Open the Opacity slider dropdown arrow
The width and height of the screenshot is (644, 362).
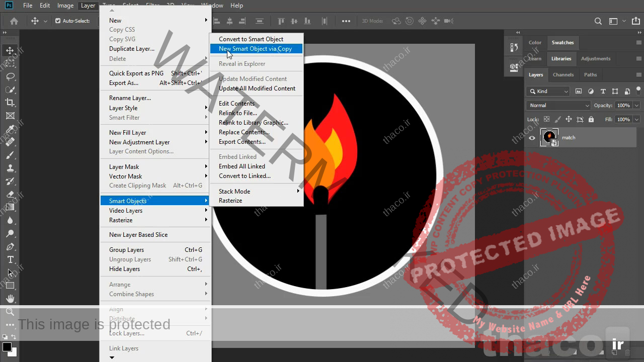click(636, 106)
